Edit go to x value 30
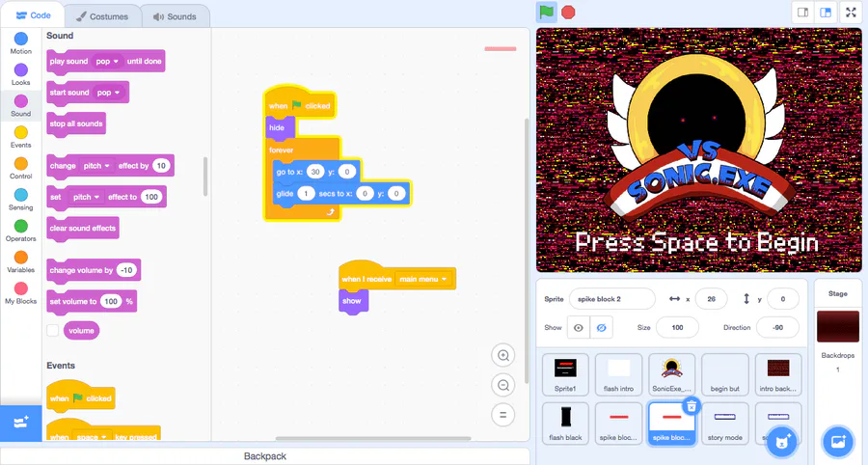 coord(315,172)
